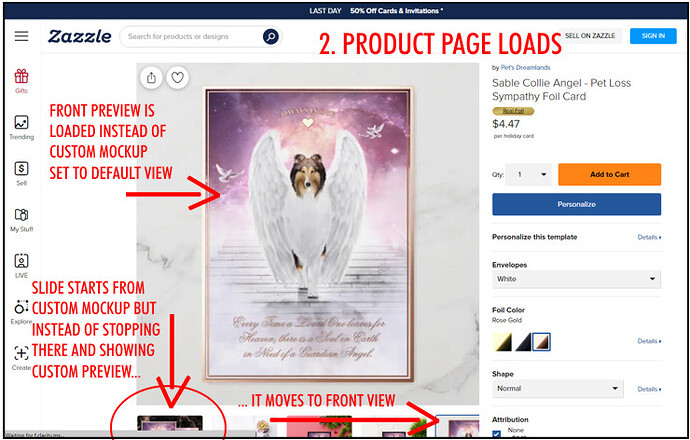Open Details link for Shape
The height and width of the screenshot is (440, 690).
pos(649,389)
